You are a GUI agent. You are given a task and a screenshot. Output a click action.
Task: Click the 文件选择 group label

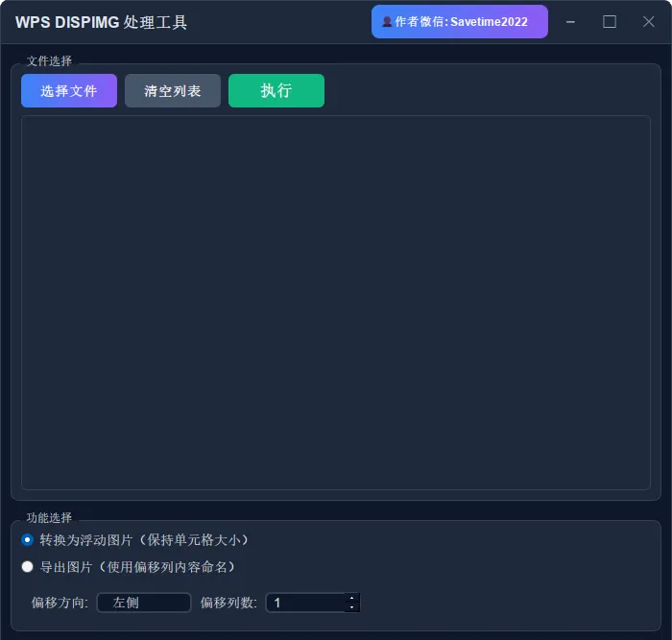[x=49, y=60]
